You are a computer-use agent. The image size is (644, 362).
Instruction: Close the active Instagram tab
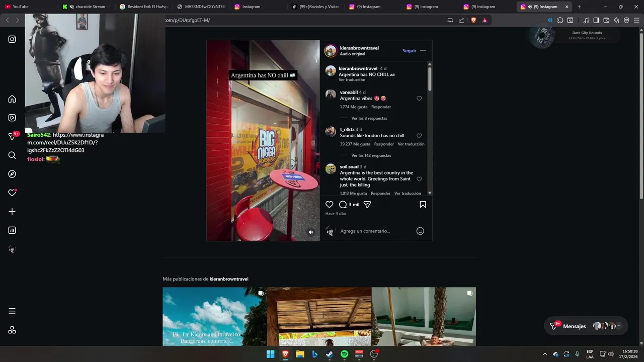click(x=567, y=7)
